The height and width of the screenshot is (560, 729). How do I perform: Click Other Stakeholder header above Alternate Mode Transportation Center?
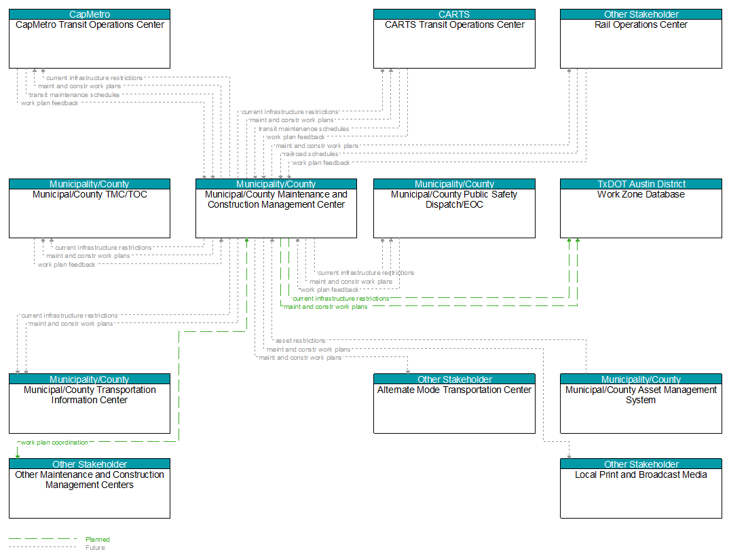454,379
